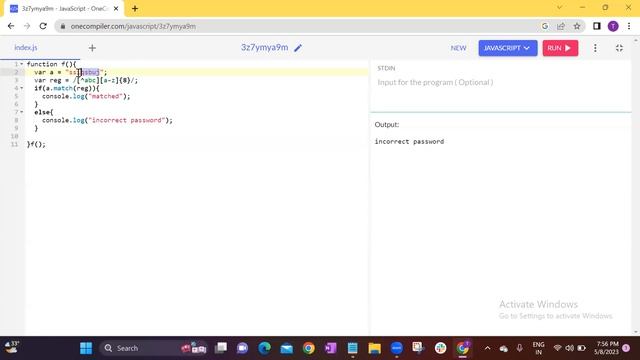This screenshot has width=640, height=360.
Task: Share this page icon in address bar
Action: click(x=561, y=26)
